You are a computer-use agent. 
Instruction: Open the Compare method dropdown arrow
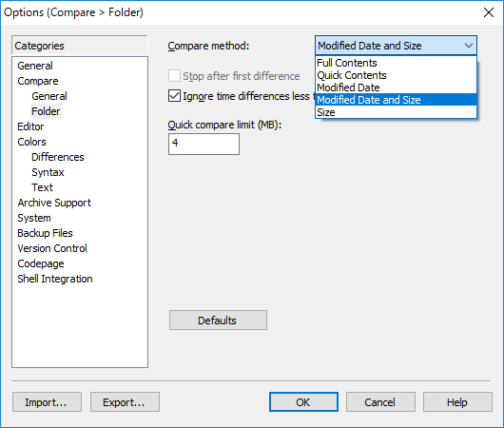tap(468, 46)
